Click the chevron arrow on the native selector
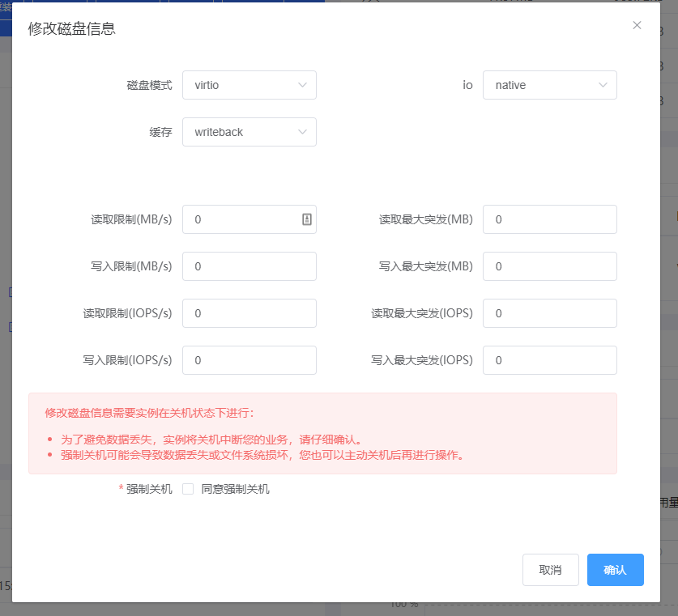This screenshot has width=678, height=616. pyautogui.click(x=603, y=85)
